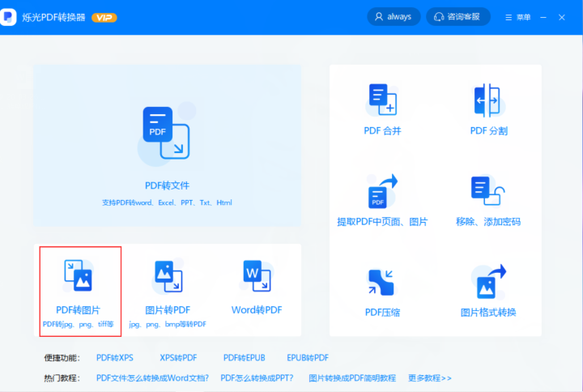Click the 提取PDF中页面、图片 label

[382, 222]
